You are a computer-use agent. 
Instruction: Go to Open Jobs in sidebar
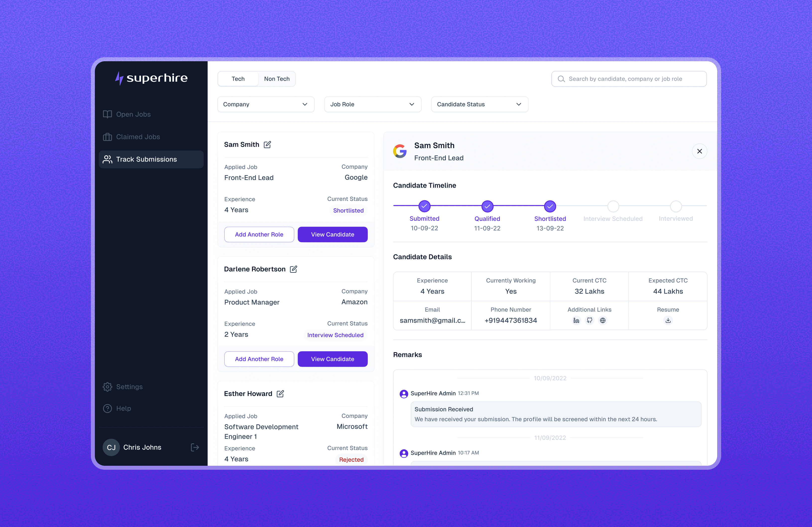[133, 114]
